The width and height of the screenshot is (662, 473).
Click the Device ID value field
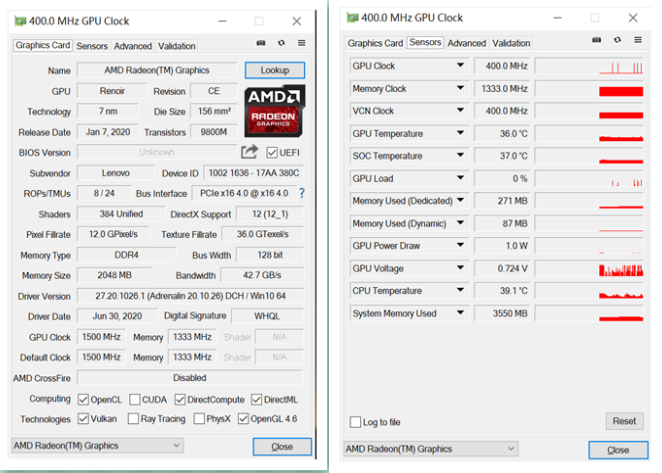pyautogui.click(x=254, y=173)
